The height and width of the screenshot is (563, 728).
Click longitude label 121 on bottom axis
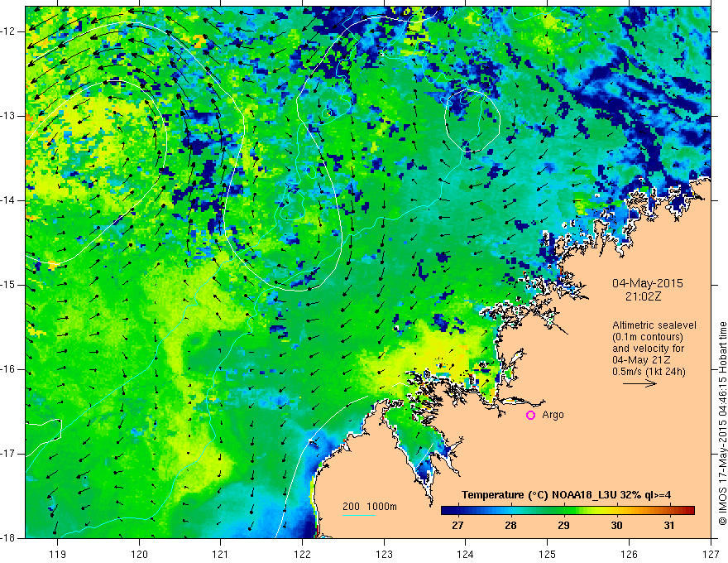tap(221, 554)
